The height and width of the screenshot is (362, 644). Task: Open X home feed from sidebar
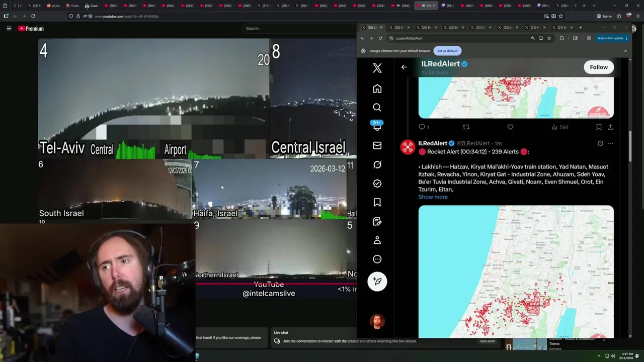tap(377, 89)
